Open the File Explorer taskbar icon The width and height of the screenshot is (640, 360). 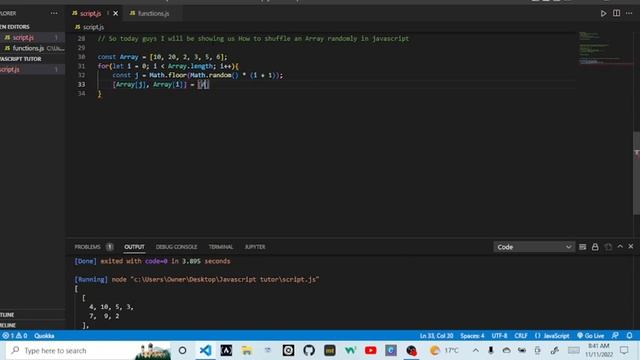click(x=247, y=351)
